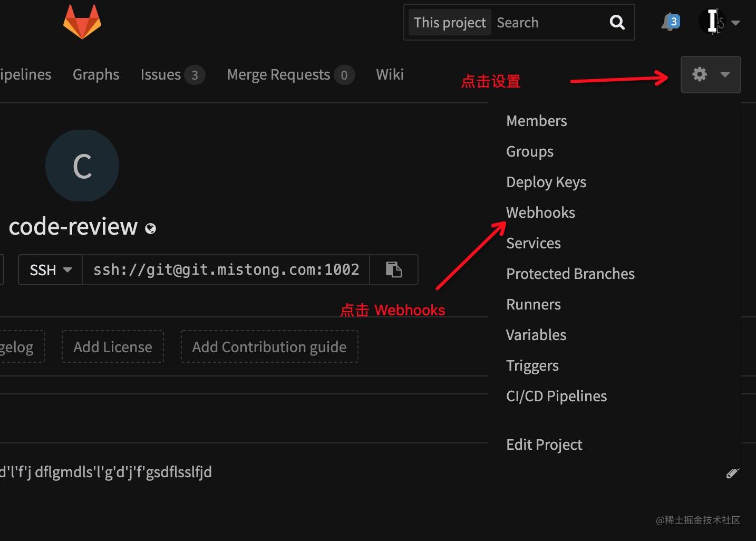This screenshot has height=541, width=756.
Task: Click the Search input field
Action: (x=548, y=22)
